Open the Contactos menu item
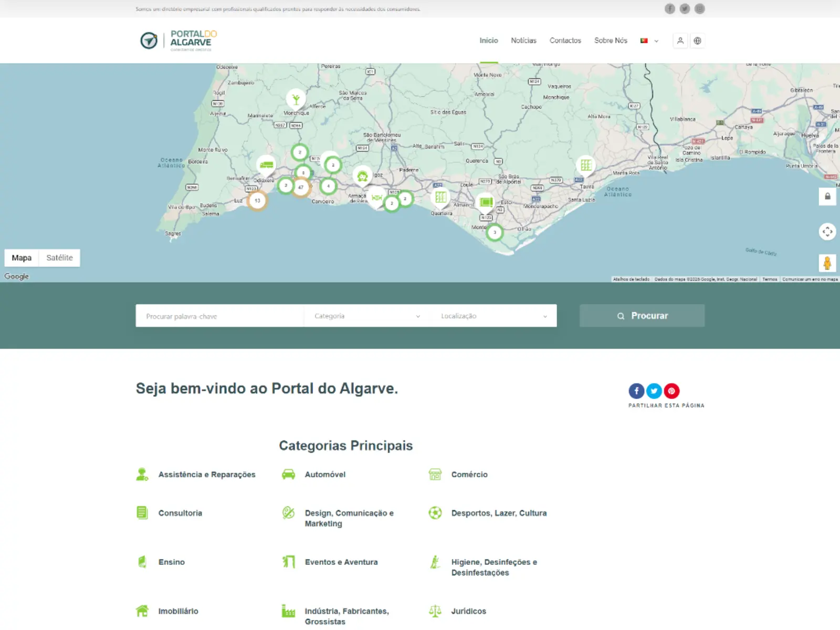This screenshot has height=630, width=840. click(565, 40)
